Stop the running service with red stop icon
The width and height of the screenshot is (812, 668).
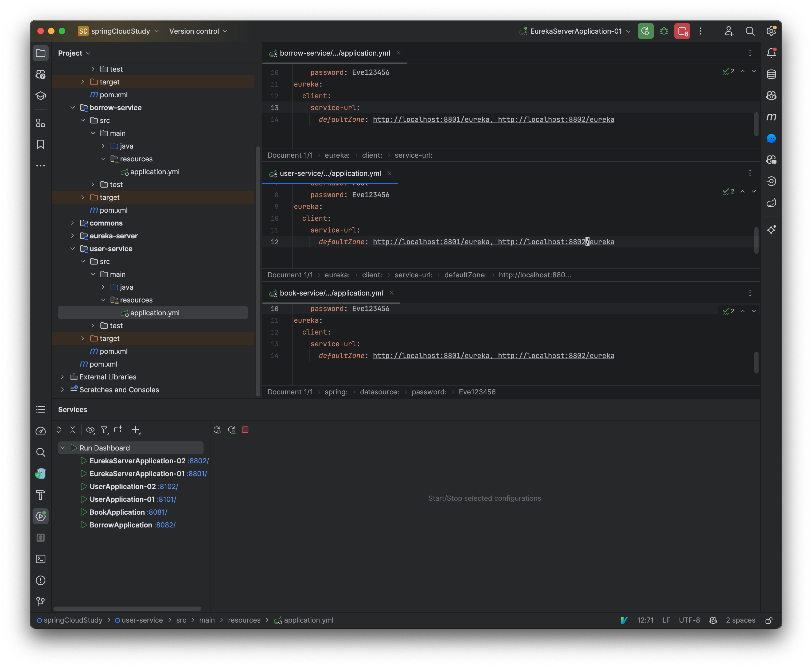pyautogui.click(x=245, y=430)
